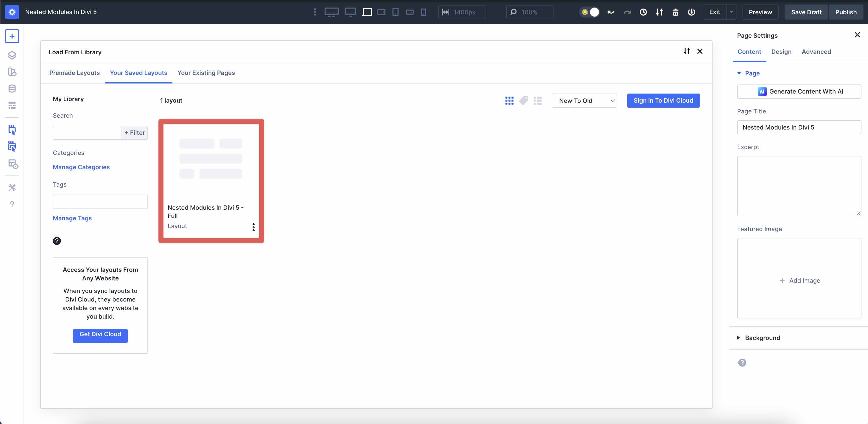The width and height of the screenshot is (868, 424).
Task: Open the editing history clock icon
Action: click(644, 12)
